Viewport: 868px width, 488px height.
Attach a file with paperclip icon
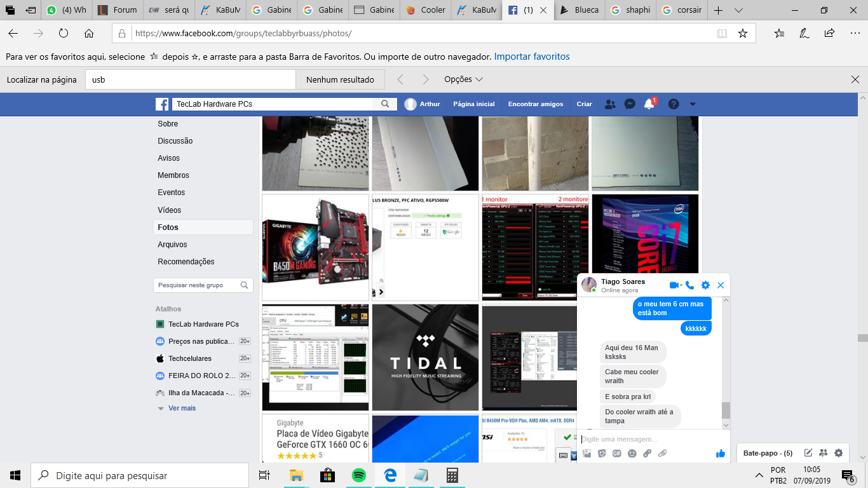point(663,453)
